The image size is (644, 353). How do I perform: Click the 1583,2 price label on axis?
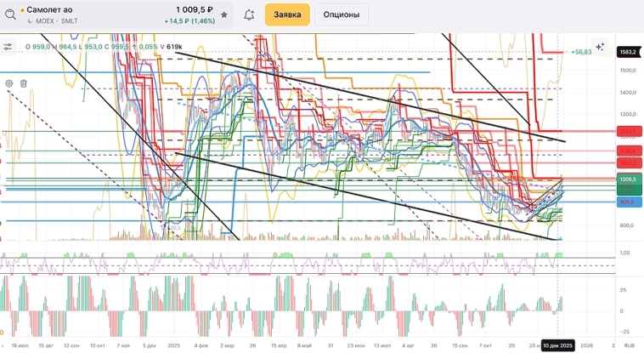[629, 52]
